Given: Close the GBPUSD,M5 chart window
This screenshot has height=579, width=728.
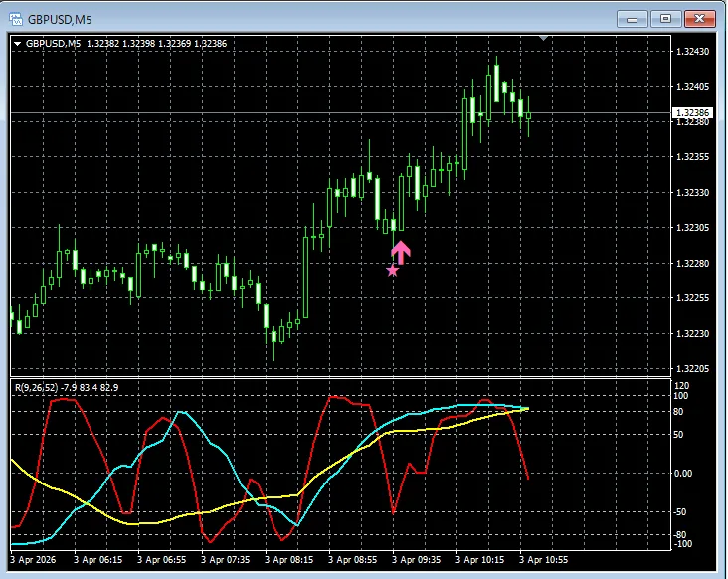Looking at the screenshot, I should pyautogui.click(x=700, y=19).
